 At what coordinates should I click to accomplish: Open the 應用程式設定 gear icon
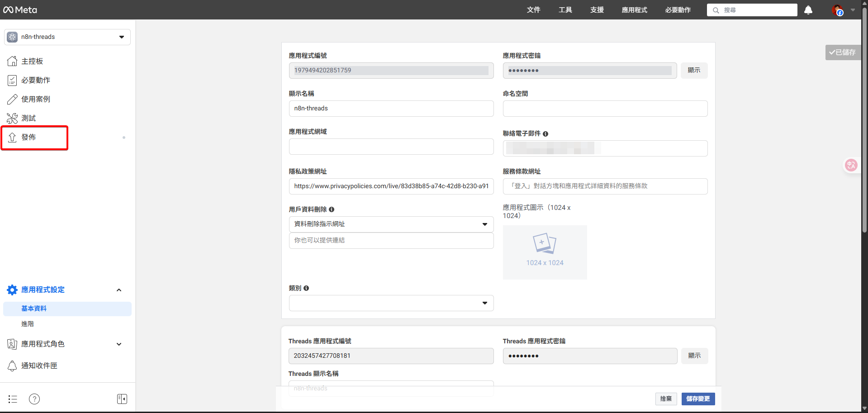pos(12,290)
